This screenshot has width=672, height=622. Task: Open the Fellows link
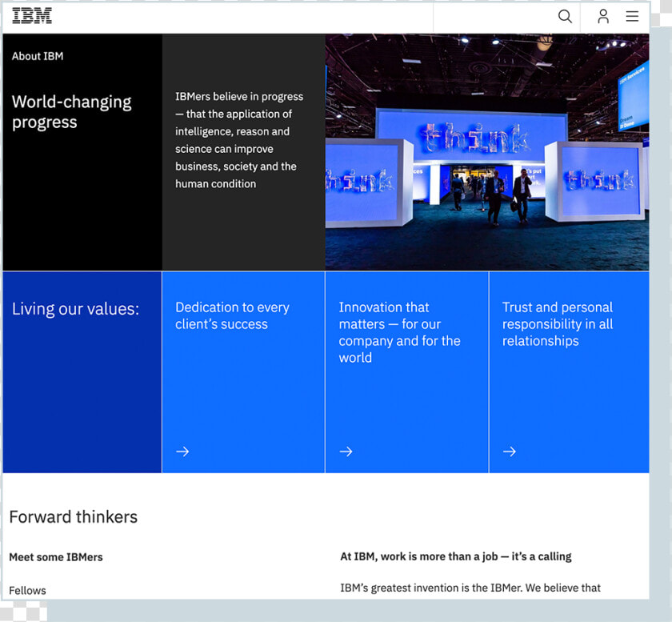pos(27,591)
